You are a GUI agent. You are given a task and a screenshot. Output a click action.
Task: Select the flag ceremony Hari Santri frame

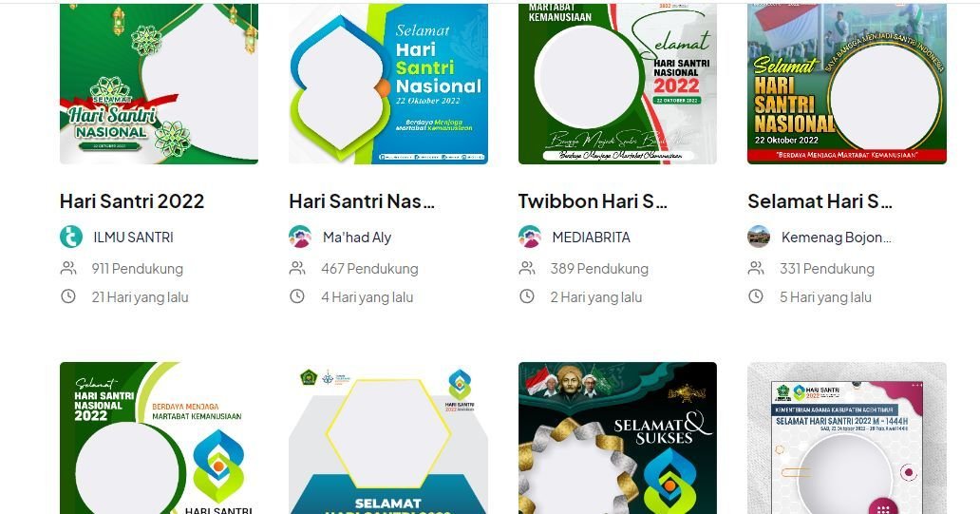click(847, 84)
